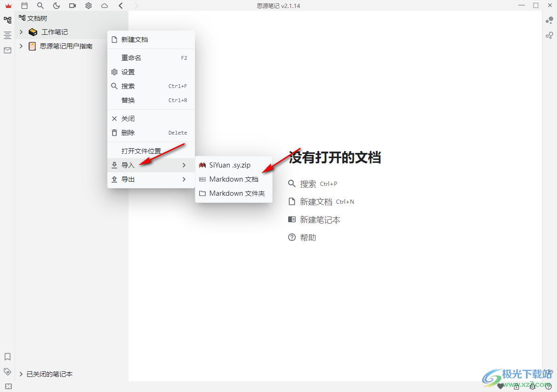Close the 思源笔记 window
The width and height of the screenshot is (557, 392).
point(550,5)
